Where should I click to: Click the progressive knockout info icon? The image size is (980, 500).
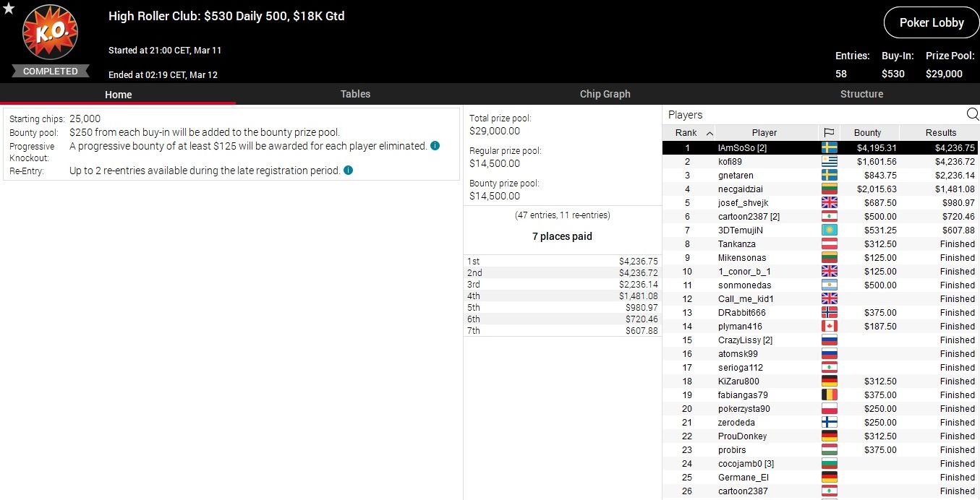pos(435,146)
